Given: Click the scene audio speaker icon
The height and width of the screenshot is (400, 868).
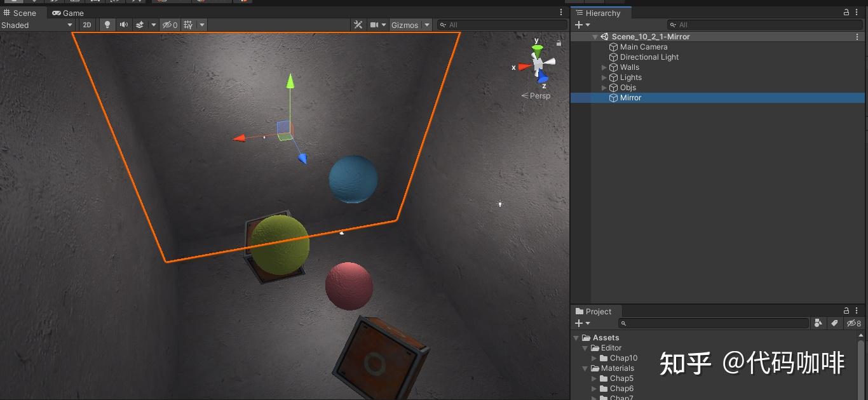Looking at the screenshot, I should tap(125, 25).
